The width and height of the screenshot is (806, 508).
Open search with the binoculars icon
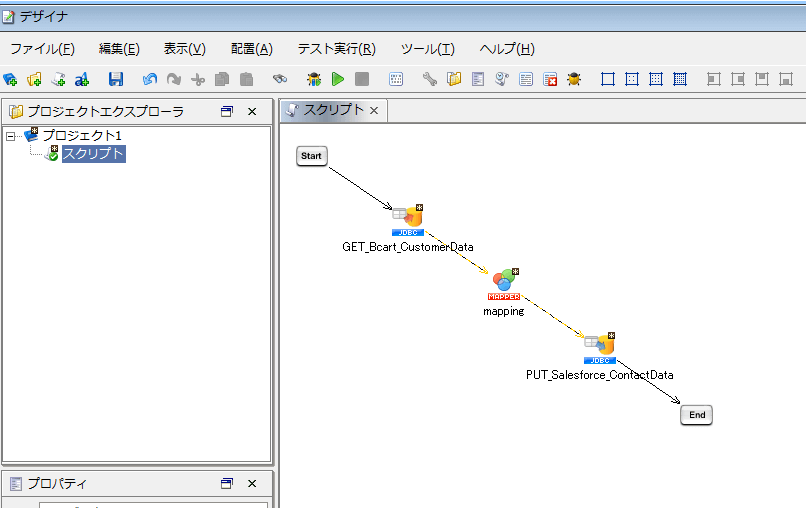click(x=280, y=79)
